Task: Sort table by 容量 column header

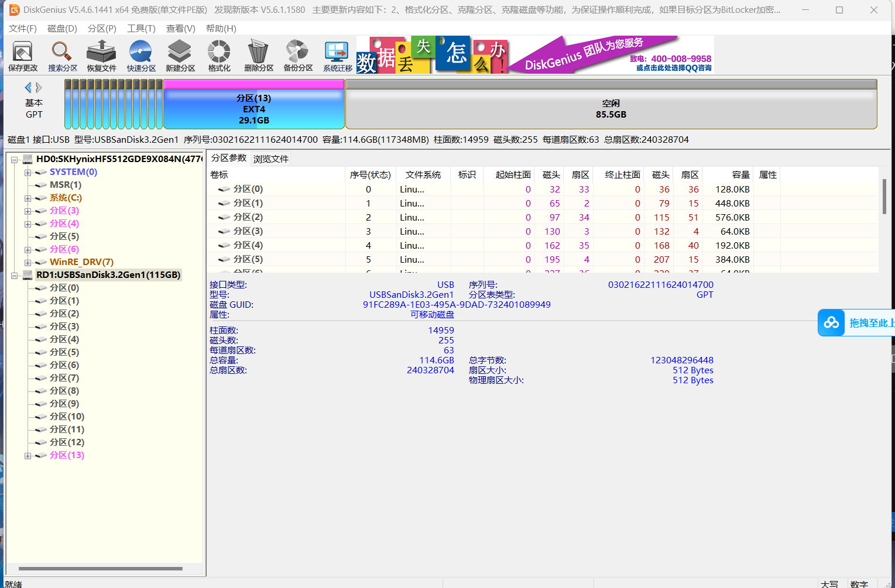Action: [x=728, y=174]
